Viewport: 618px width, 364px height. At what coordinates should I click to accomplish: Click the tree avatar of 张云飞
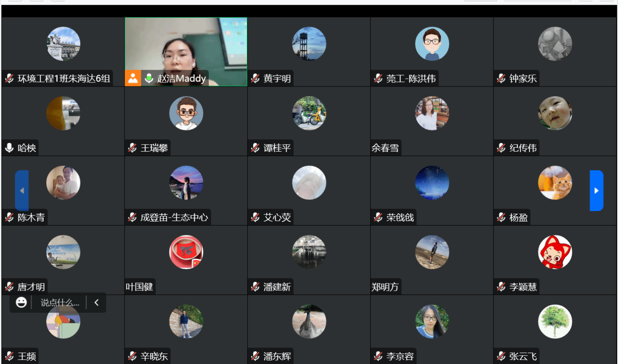click(555, 321)
